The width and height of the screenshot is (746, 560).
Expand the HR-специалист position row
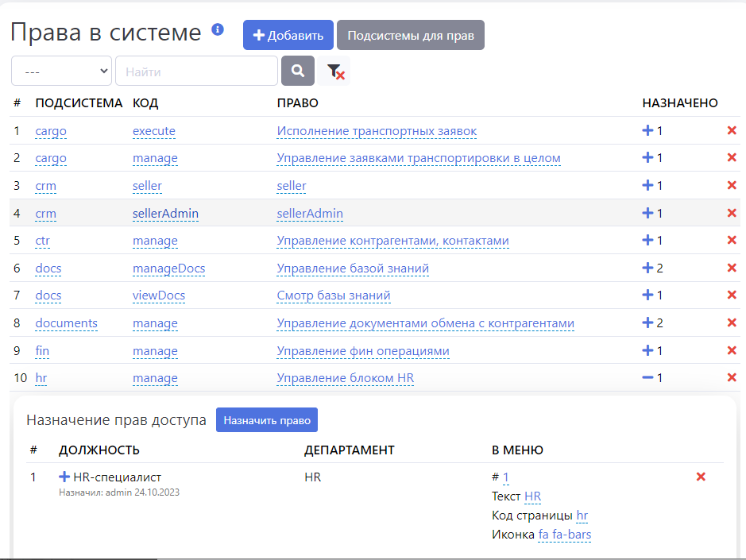[64, 477]
